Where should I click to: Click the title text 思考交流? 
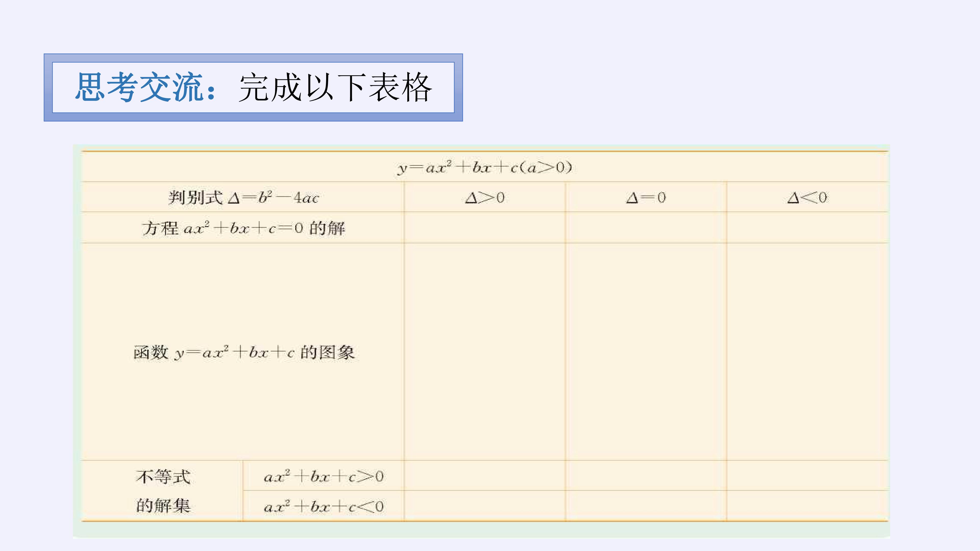tap(139, 88)
